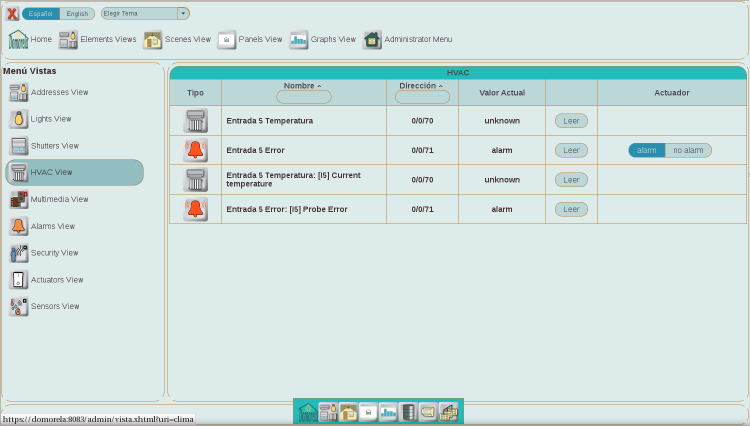The height and width of the screenshot is (426, 750).
Task: Click the Sensors View icon
Action: pos(19,306)
